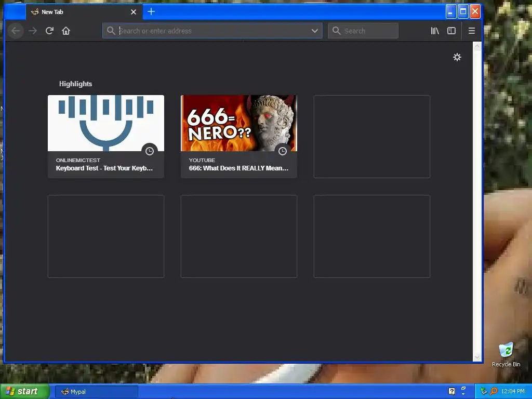The width and height of the screenshot is (532, 399).
Task: Toggle the sidebar panel icon
Action: (x=451, y=31)
